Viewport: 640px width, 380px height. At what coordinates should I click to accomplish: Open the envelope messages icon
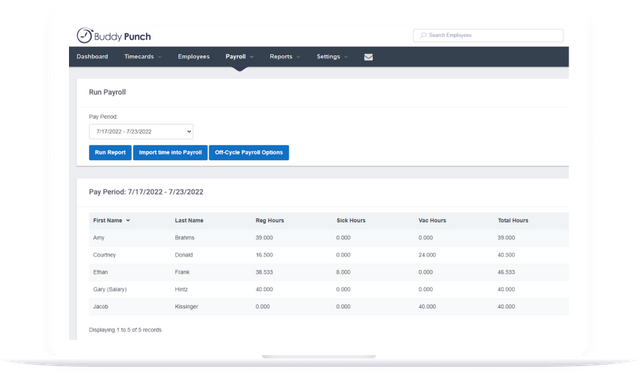368,57
